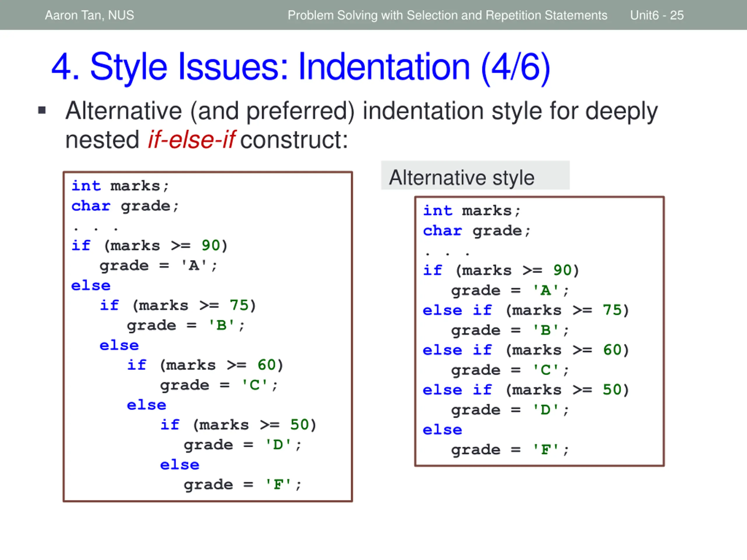This screenshot has height=560, width=747.
Task: Click "grade = 'A';" in the left code box
Action: pyautogui.click(x=158, y=266)
